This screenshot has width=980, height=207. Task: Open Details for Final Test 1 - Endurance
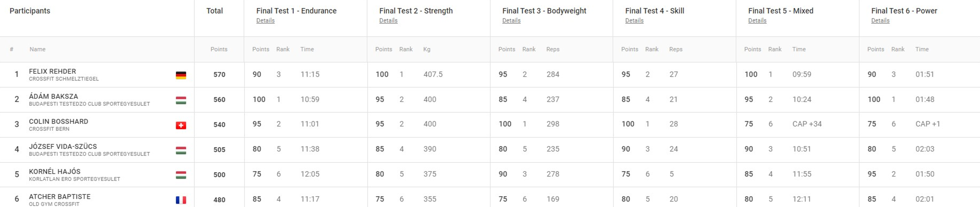click(265, 20)
